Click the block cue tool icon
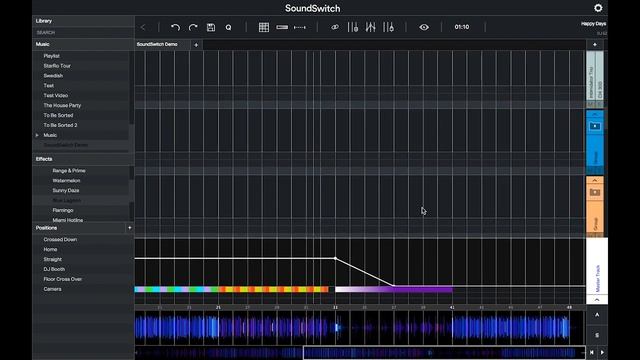 (x=282, y=27)
